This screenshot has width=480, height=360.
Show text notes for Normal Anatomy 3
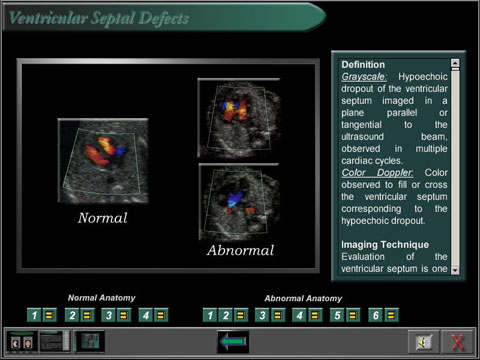click(x=124, y=315)
